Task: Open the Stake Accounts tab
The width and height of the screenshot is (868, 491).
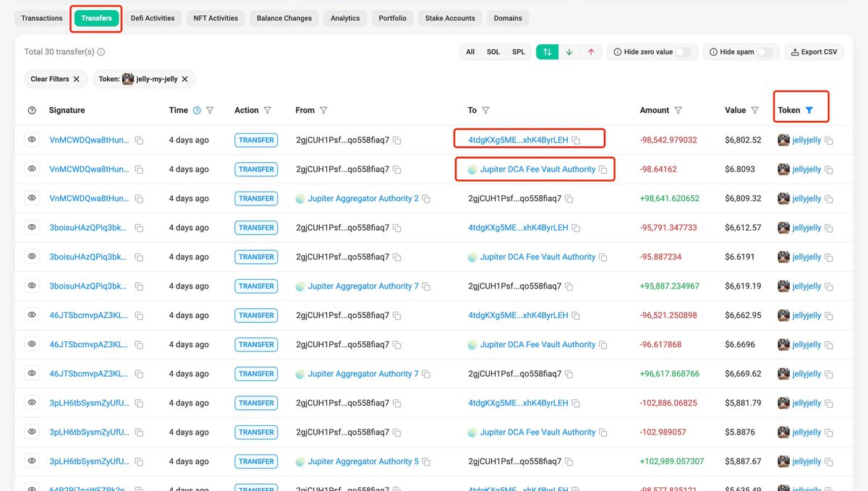Action: click(449, 18)
